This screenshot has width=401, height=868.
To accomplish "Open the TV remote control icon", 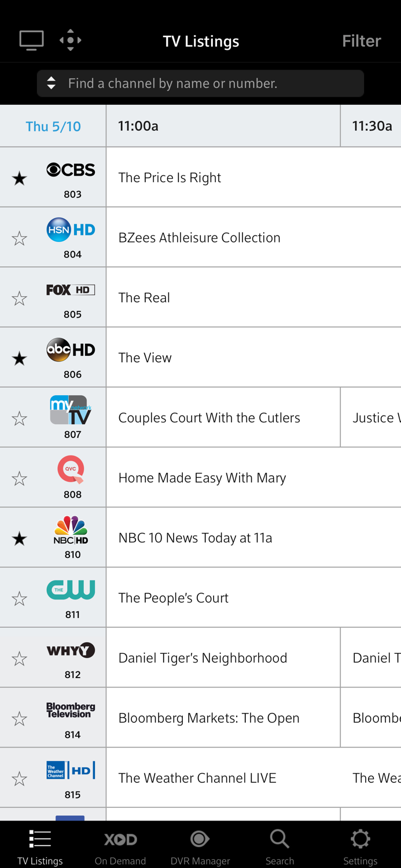I will [70, 40].
